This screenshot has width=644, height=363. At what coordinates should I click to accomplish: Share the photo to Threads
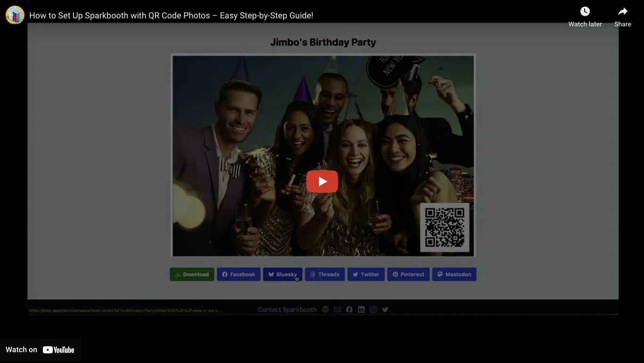[325, 274]
